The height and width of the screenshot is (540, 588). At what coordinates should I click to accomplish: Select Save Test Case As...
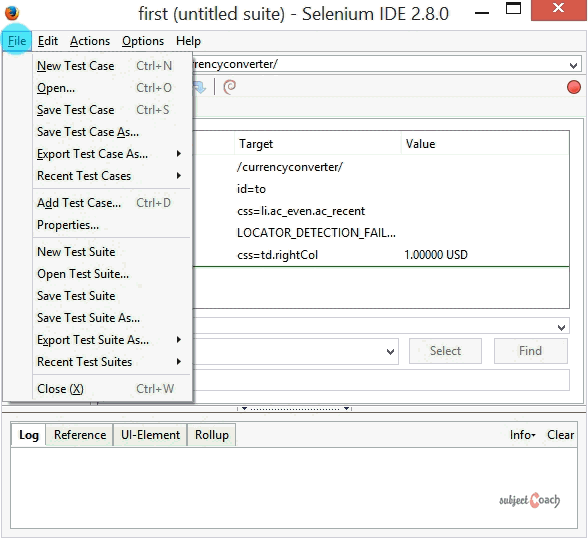[x=112, y=132]
